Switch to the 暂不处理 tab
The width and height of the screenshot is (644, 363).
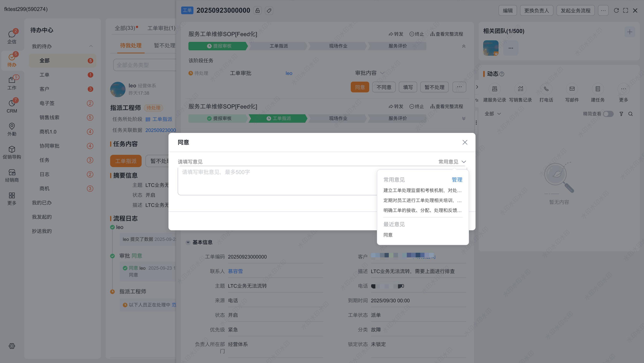point(164,46)
